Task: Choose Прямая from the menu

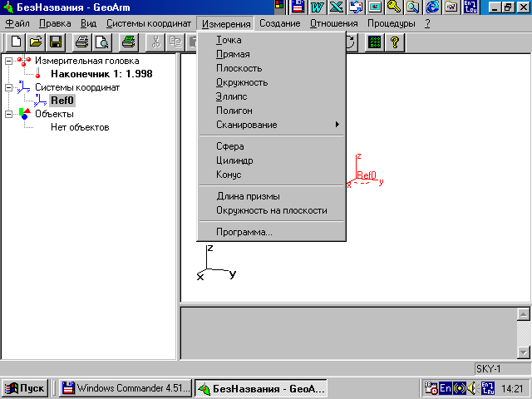Action: [x=271, y=54]
